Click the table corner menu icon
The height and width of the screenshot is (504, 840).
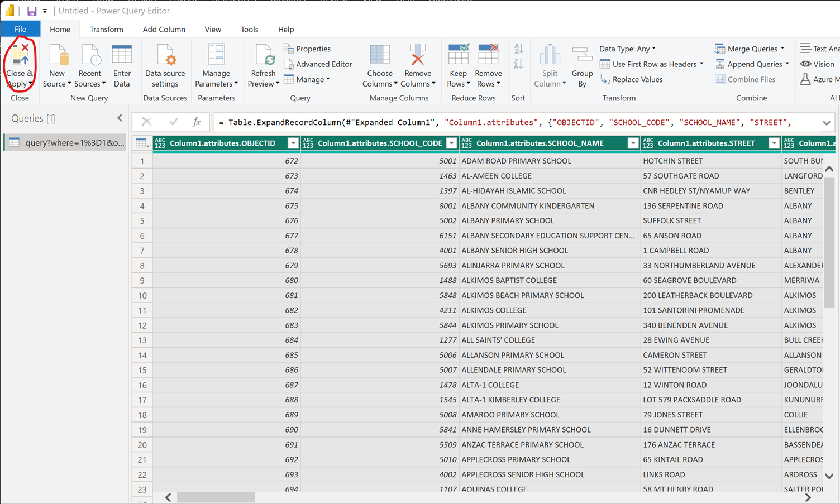coord(142,143)
